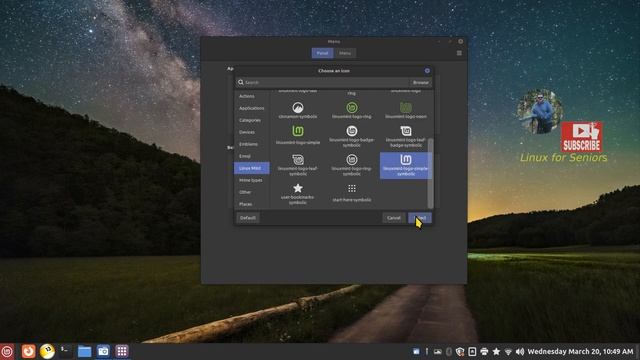This screenshot has width=640, height=360.
Task: Confirm with the Select button
Action: [420, 218]
